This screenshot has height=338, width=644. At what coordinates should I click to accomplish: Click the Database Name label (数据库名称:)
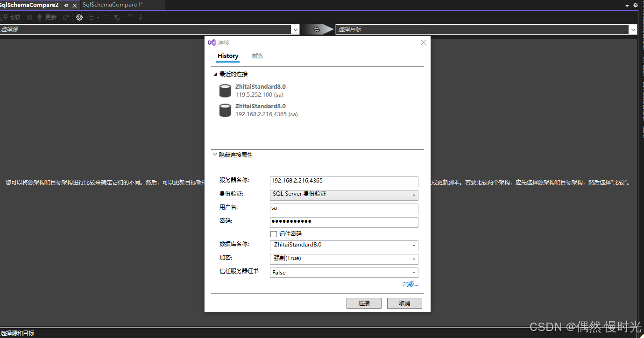234,244
